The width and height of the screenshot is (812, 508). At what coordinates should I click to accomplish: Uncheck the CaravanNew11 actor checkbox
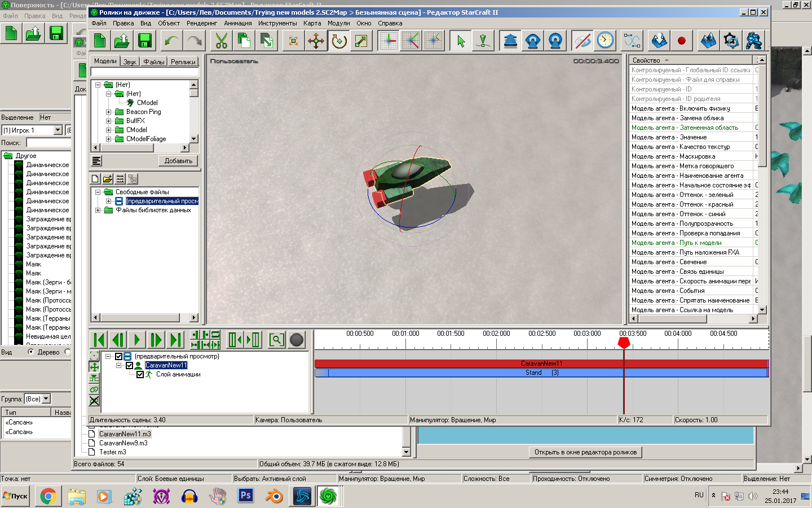129,366
